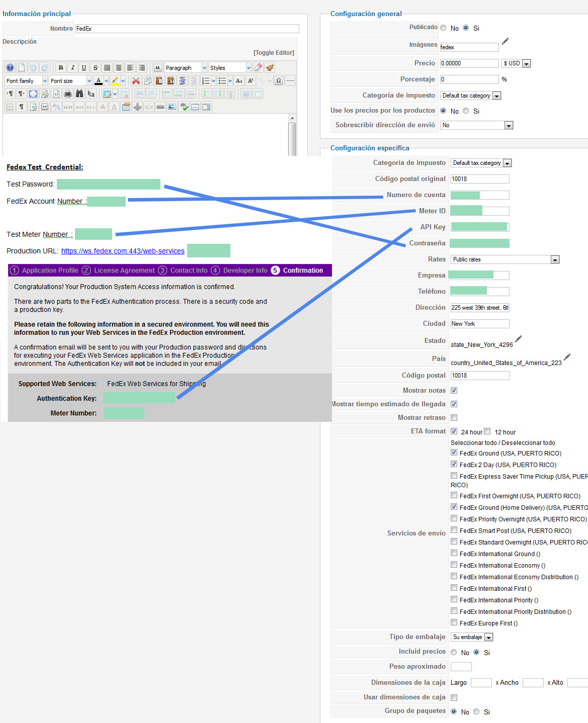Insert a hyperlink with the chain icon
Screen dimensions: 588x723
coord(160,107)
